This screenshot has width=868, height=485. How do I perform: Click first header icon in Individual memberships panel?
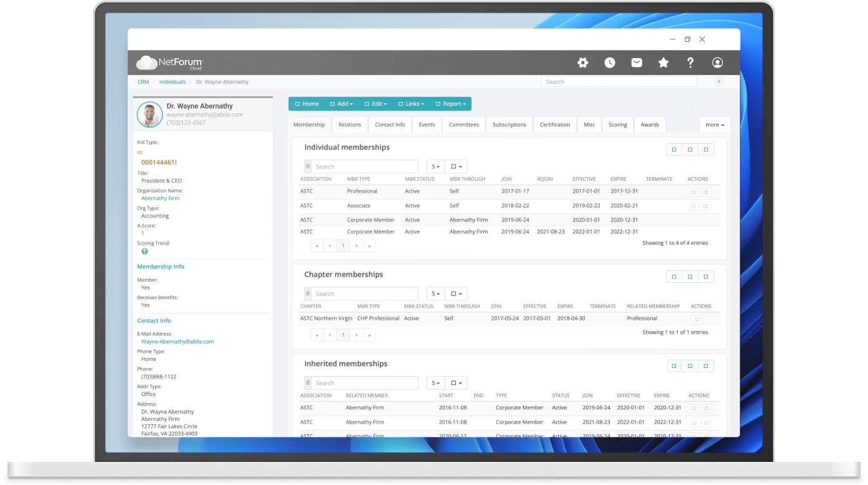674,150
